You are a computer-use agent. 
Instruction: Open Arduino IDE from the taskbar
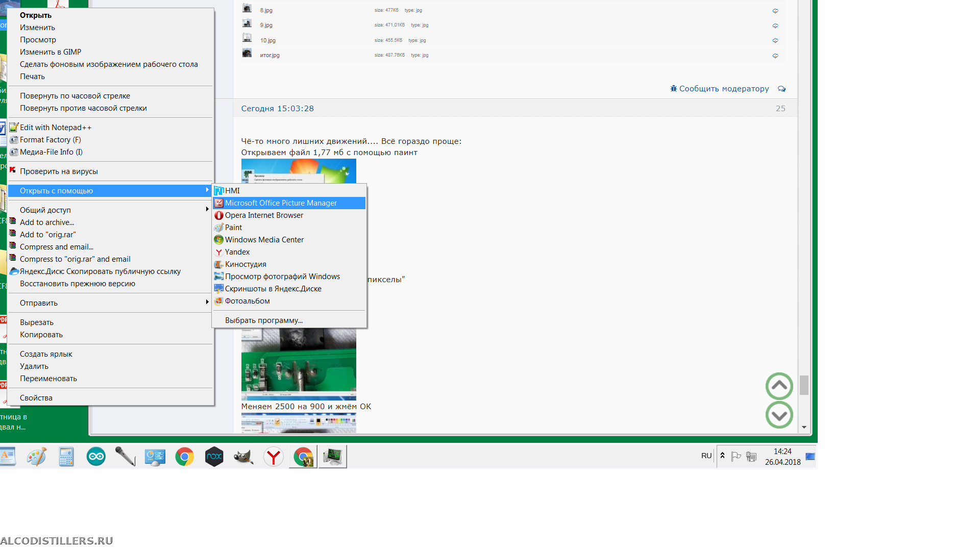(x=96, y=457)
